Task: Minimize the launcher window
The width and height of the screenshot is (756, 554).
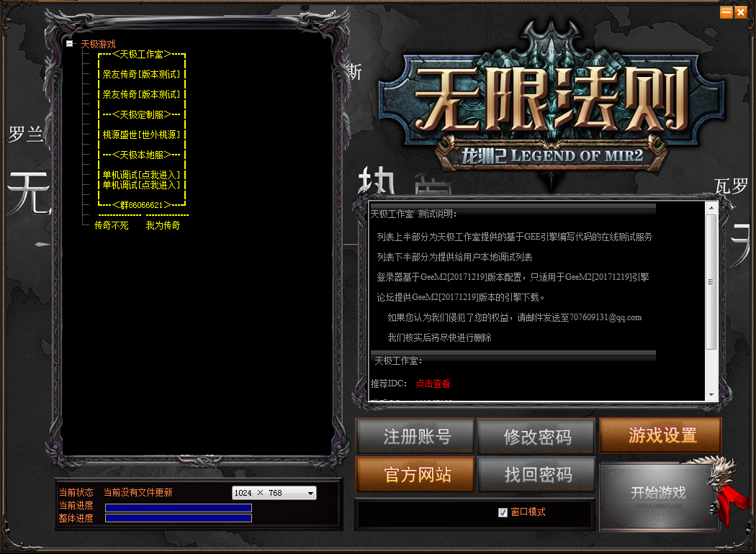Action: click(726, 12)
